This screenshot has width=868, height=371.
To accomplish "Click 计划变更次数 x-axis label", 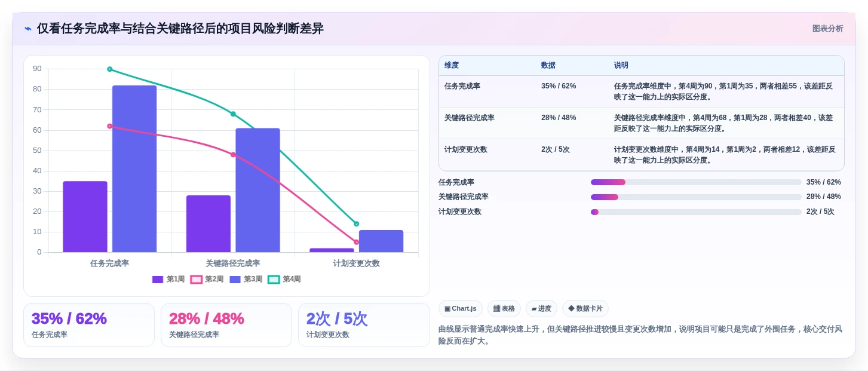I will pyautogui.click(x=357, y=263).
